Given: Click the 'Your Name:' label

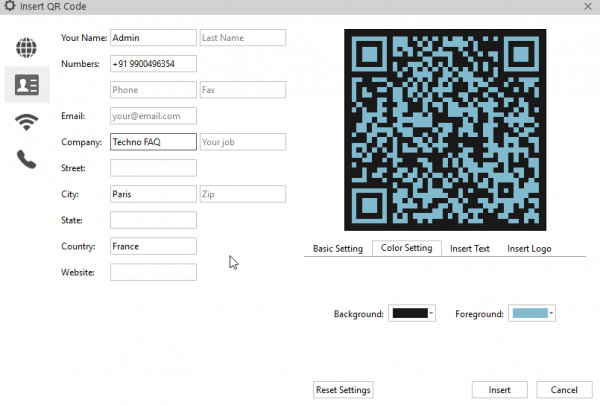Looking at the screenshot, I should [84, 38].
